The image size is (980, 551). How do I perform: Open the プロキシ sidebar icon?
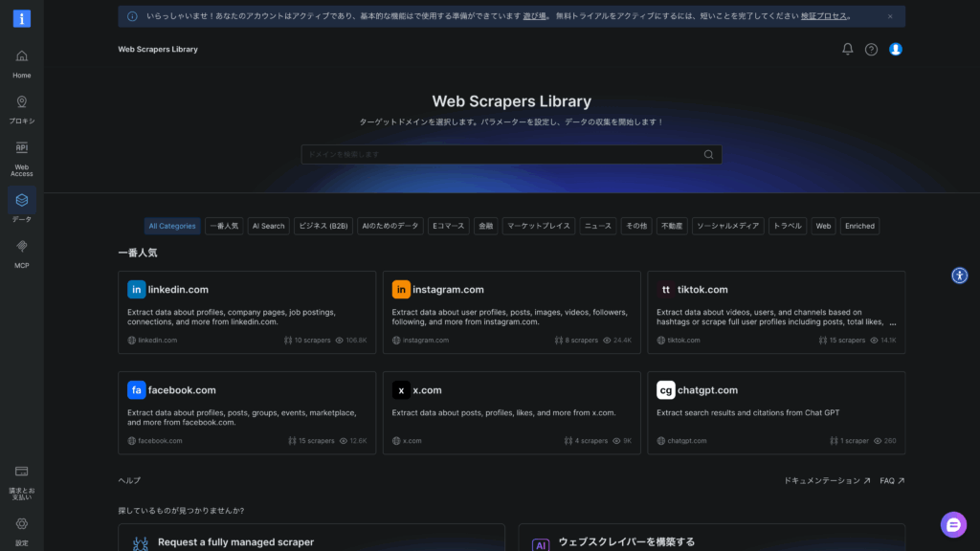[x=21, y=102]
